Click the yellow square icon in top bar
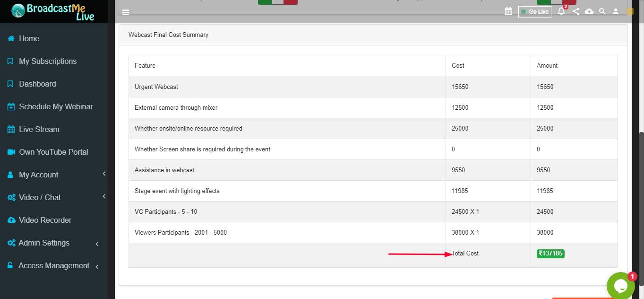 [x=630, y=11]
